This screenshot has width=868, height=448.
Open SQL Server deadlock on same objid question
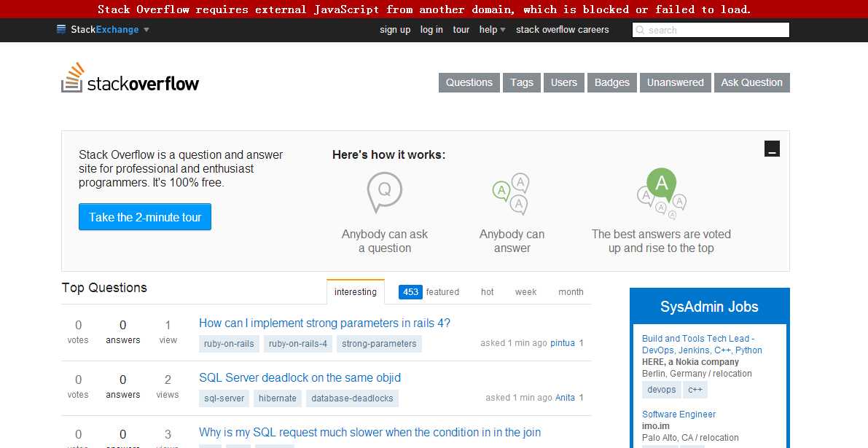coord(300,378)
